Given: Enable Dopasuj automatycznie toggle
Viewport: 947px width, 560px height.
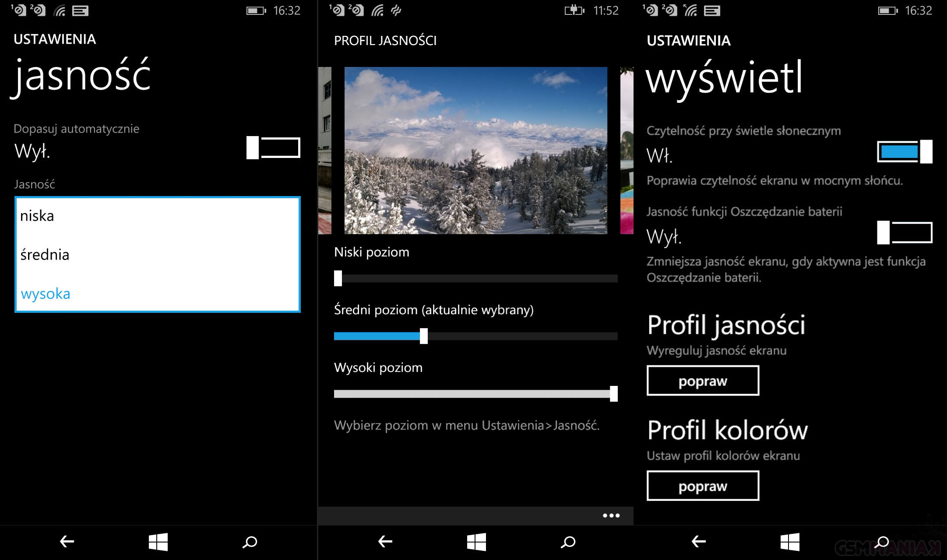Looking at the screenshot, I should point(273,147).
